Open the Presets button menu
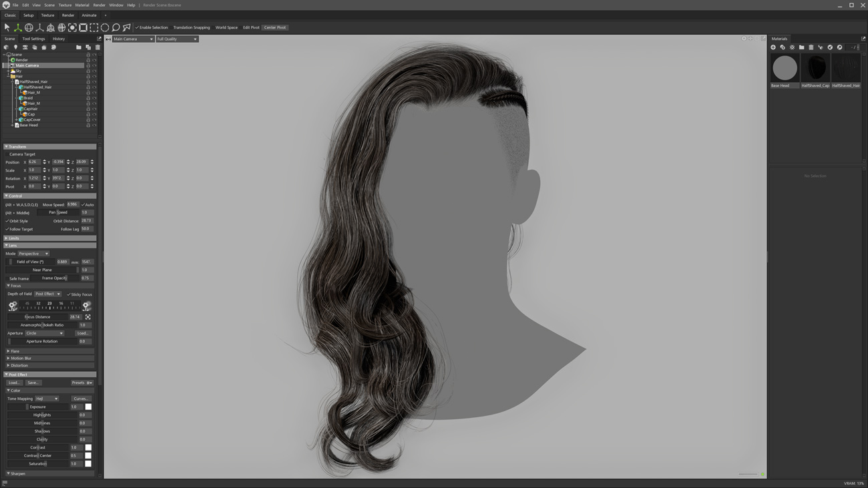This screenshot has width=868, height=488. [x=82, y=383]
